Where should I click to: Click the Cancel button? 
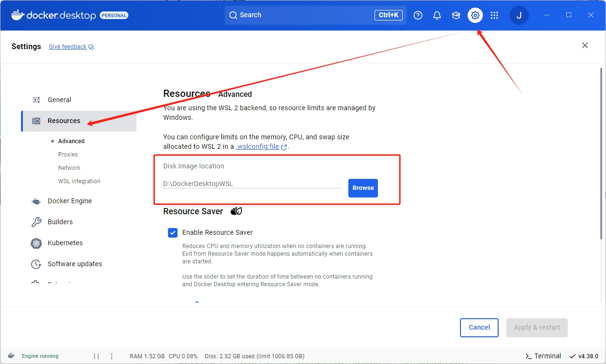click(x=479, y=328)
